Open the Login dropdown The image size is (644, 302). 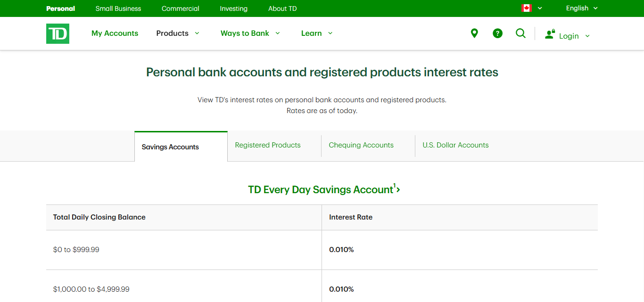pyautogui.click(x=574, y=36)
